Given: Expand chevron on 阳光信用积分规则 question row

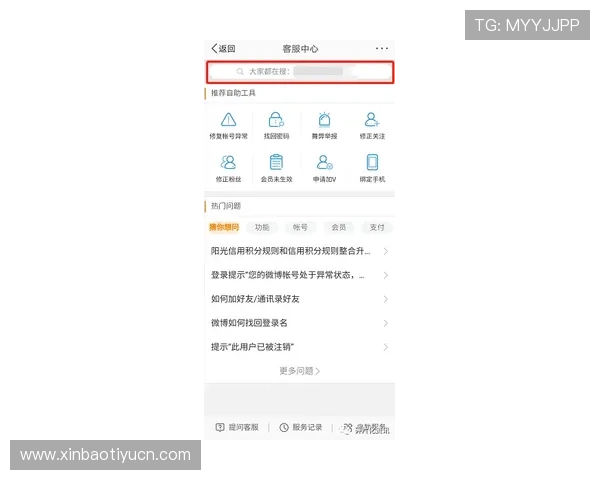Looking at the screenshot, I should coord(386,251).
